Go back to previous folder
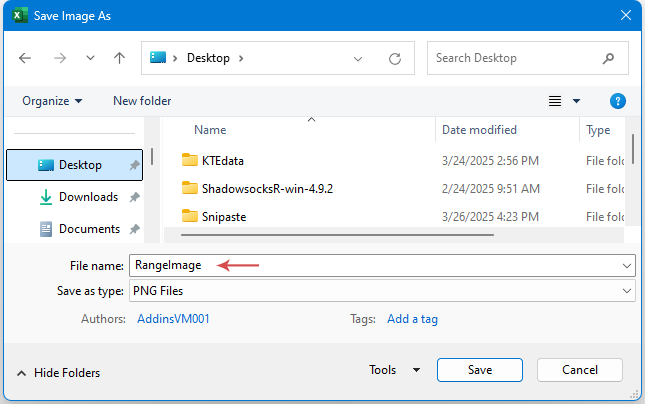The image size is (645, 404). pos(25,58)
